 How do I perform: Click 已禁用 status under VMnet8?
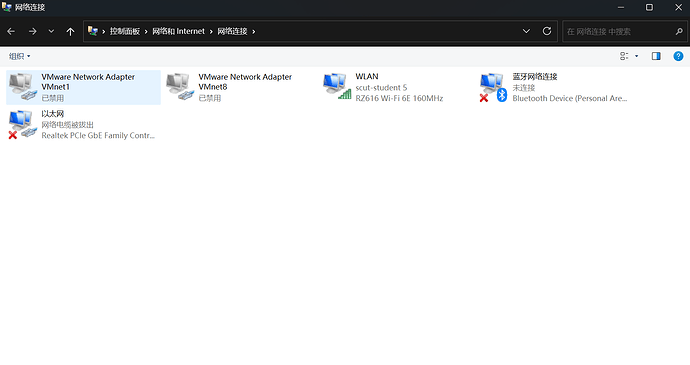(209, 98)
